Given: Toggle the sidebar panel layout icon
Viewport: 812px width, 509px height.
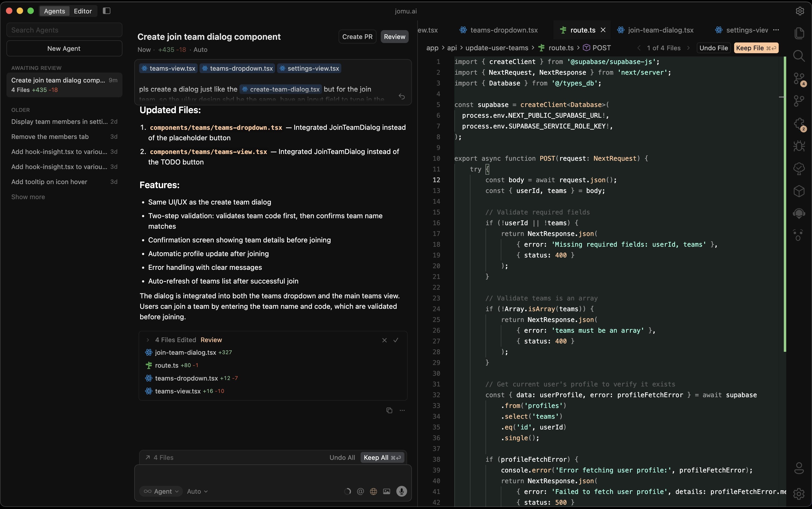Looking at the screenshot, I should (x=107, y=11).
